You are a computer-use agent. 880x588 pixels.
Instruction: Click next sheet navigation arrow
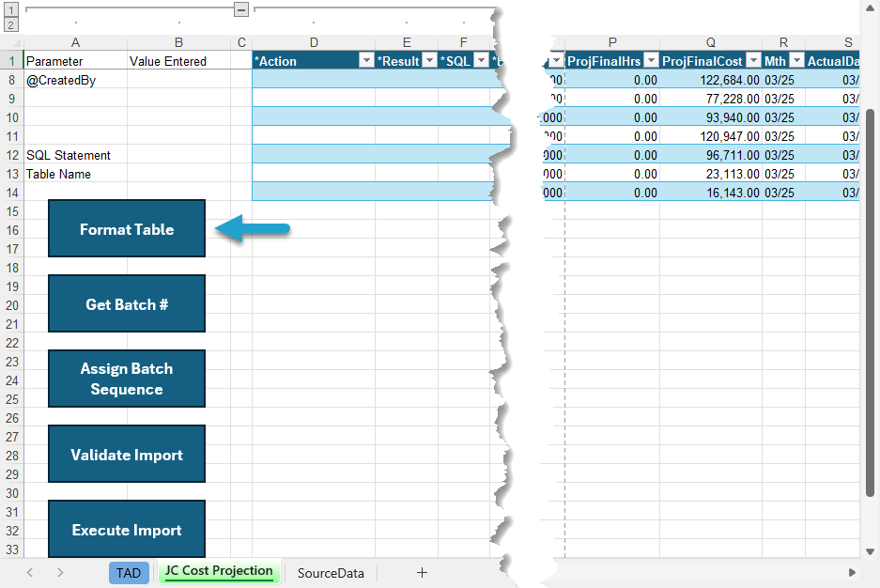59,572
